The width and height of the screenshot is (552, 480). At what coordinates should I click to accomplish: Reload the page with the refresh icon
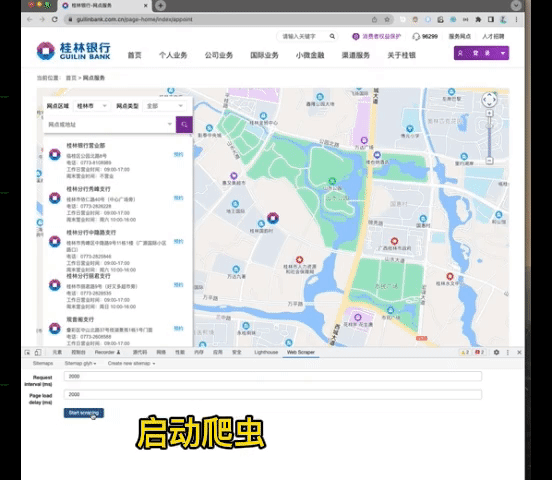[55, 19]
